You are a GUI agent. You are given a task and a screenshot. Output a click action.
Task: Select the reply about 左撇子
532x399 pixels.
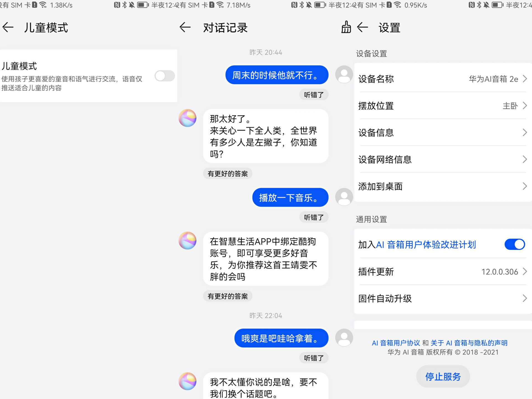click(266, 136)
